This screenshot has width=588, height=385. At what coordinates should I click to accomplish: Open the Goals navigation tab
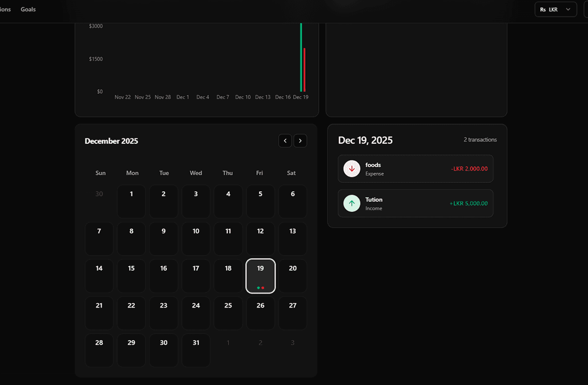(x=28, y=10)
